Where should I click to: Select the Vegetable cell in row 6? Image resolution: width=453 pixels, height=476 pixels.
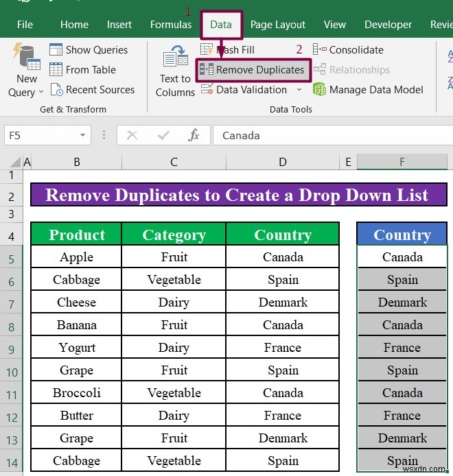(174, 280)
